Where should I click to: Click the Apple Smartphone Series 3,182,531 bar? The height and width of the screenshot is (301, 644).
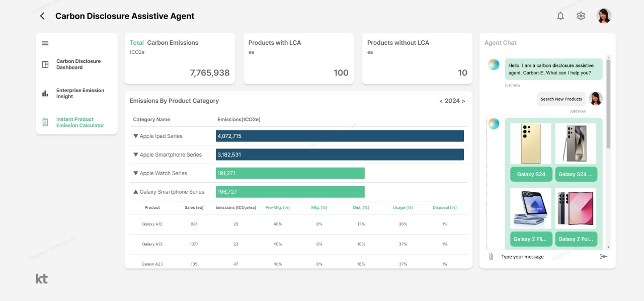click(x=340, y=155)
